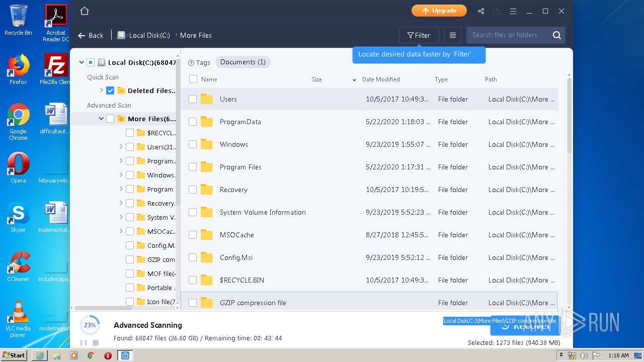Click Internet Explorer icon in taskbar
This screenshot has height=362, width=644.
40,355
